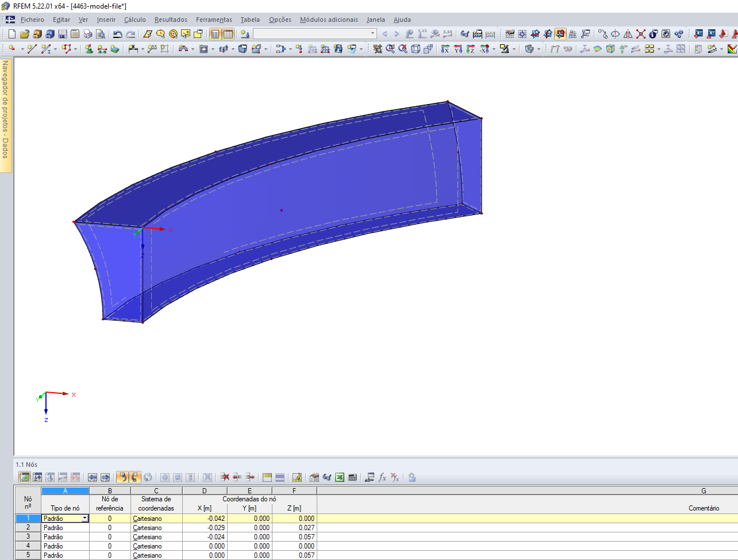Click the X axis arrow on model
738x560 pixels.
point(155,229)
